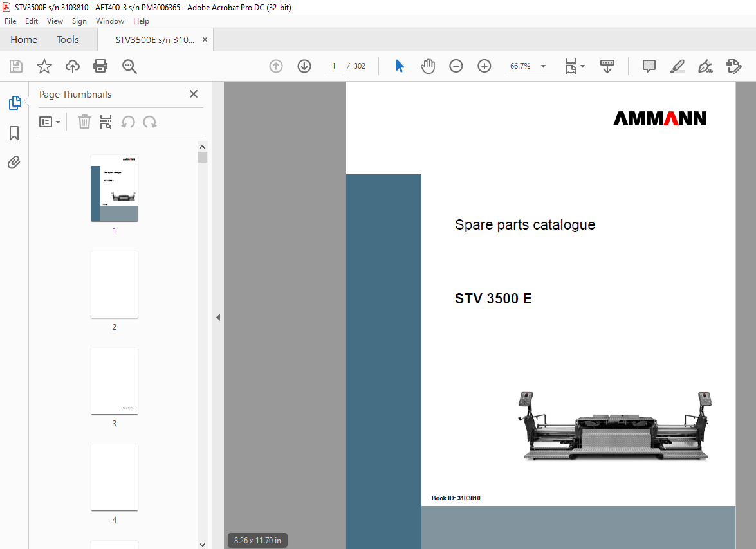Switch to the Tools tab

tap(68, 39)
